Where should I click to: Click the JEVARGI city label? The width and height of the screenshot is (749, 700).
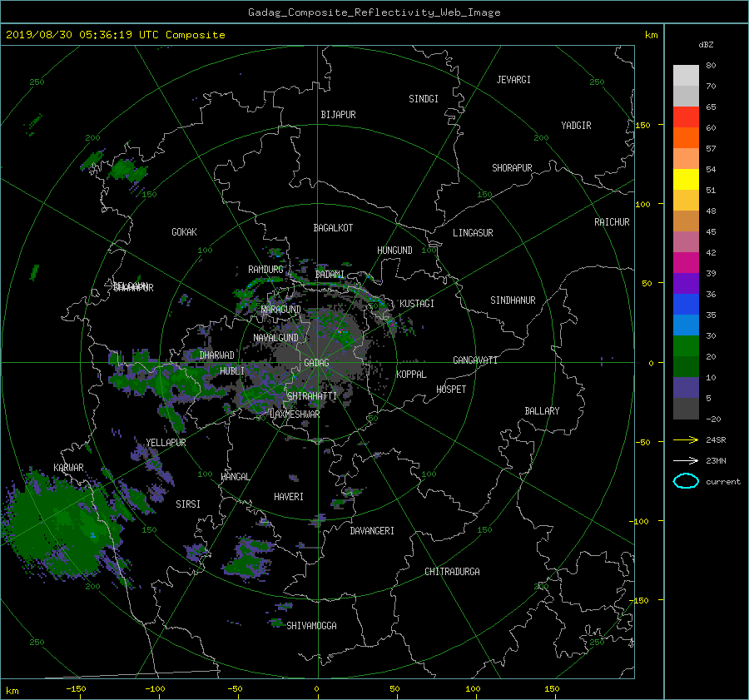[513, 80]
